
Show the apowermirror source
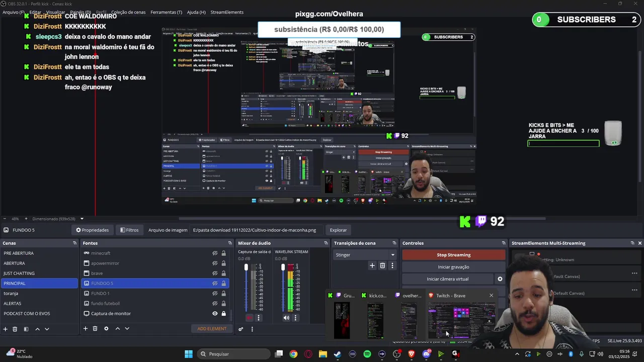215,263
